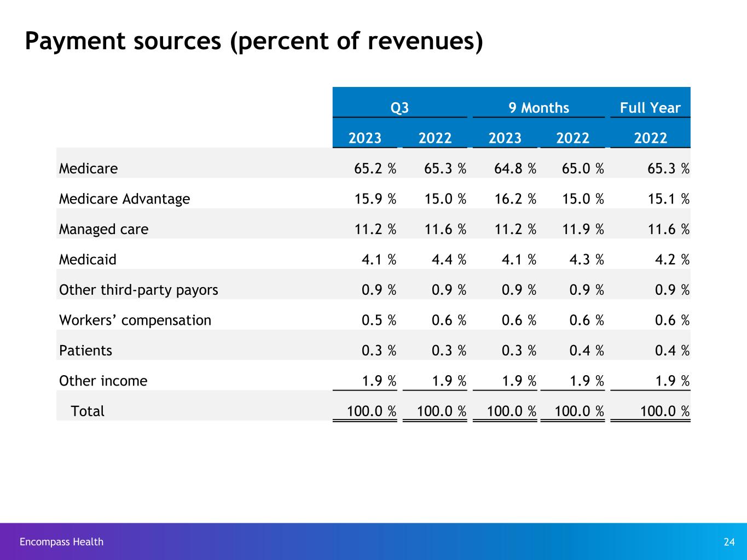The height and width of the screenshot is (560, 747).
Task: Click the 2022 header under Full Year
Action: (650, 138)
